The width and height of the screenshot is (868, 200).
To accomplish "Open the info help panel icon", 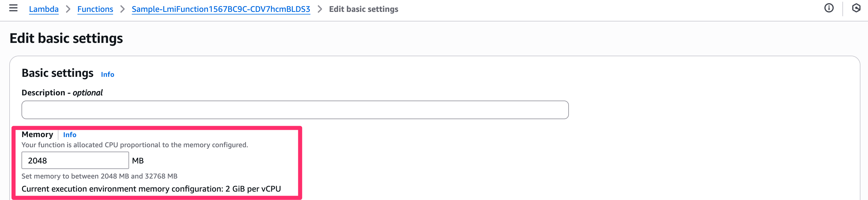I will coord(828,8).
